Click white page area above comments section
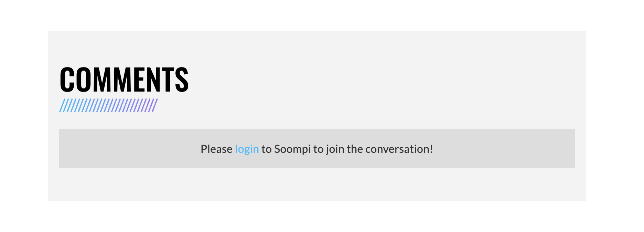This screenshot has width=644, height=232. coord(317,15)
